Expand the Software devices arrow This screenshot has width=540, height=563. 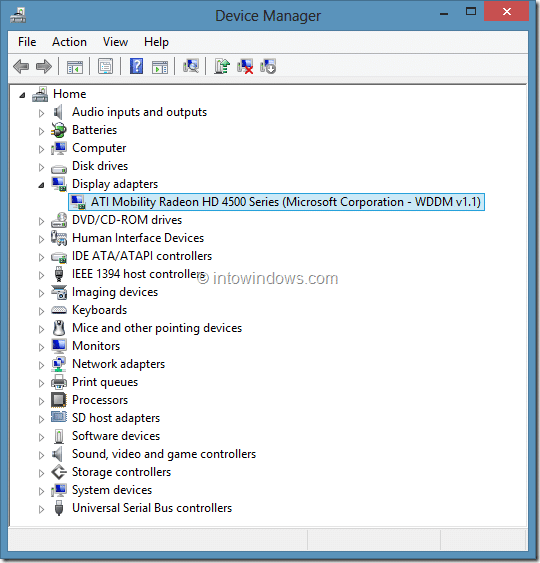coord(41,437)
